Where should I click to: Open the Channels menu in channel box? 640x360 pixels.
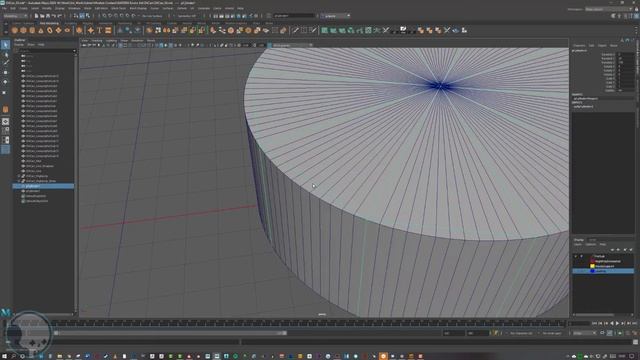point(579,45)
